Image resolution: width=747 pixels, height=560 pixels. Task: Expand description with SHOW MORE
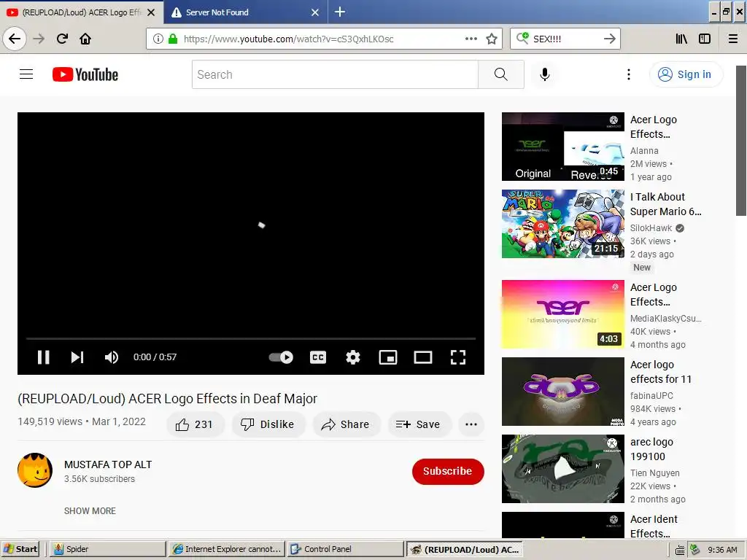[90, 511]
